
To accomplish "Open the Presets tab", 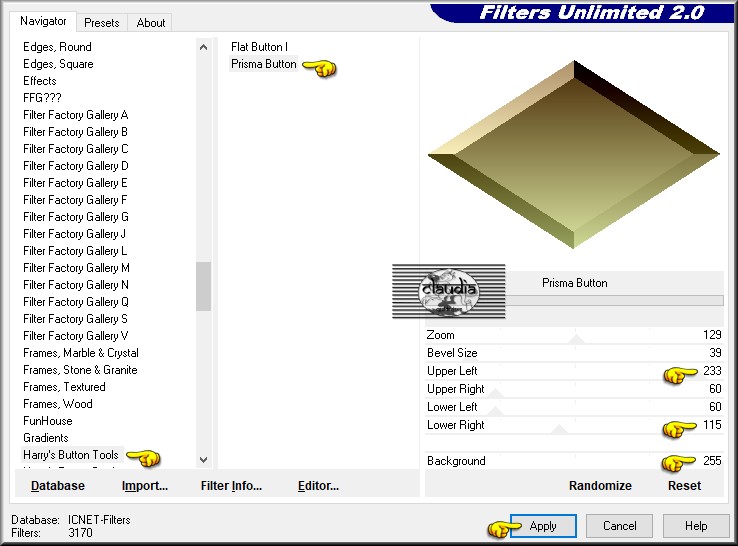I will [102, 23].
